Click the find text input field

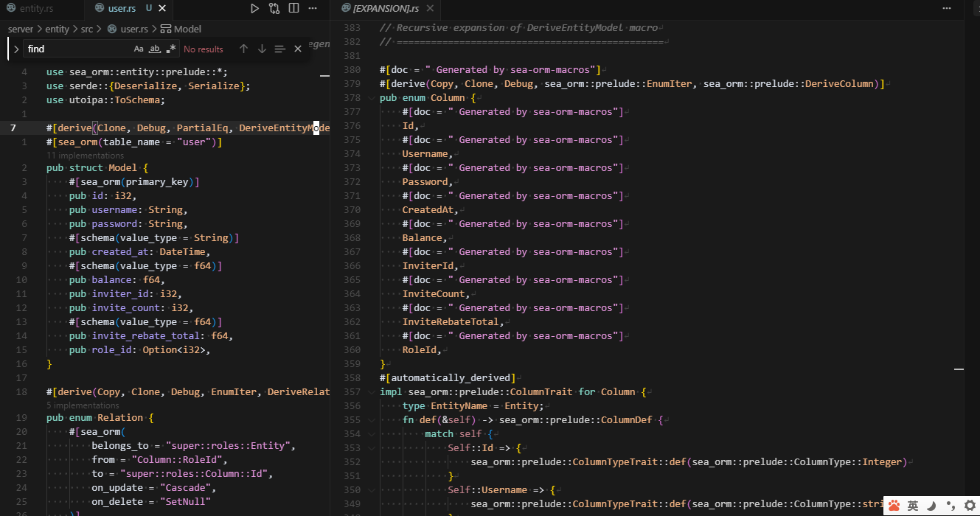coord(74,49)
